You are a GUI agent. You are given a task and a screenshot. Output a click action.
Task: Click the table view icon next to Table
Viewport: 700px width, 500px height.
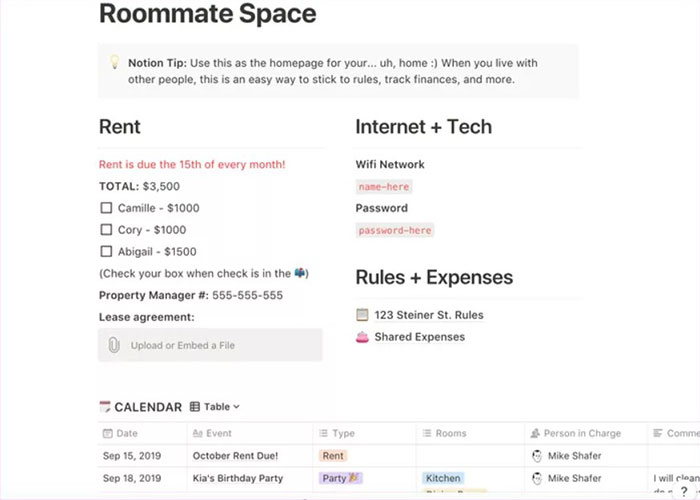coord(194,407)
